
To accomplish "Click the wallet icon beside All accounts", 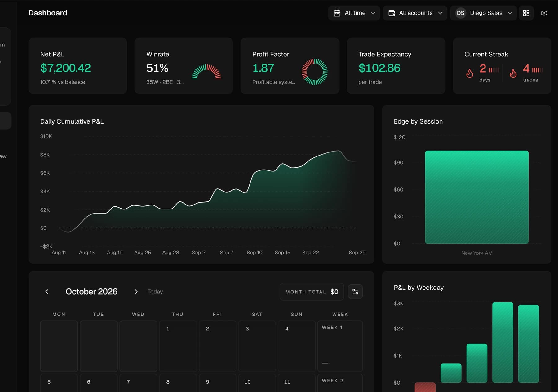I will coord(392,13).
